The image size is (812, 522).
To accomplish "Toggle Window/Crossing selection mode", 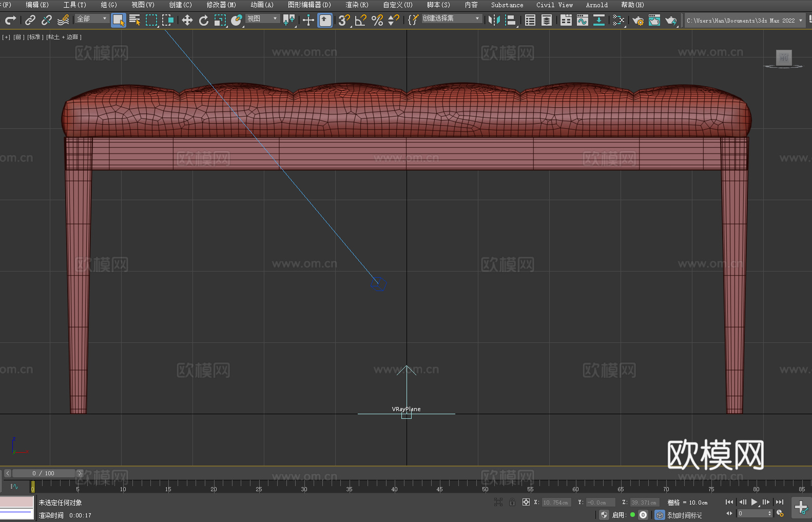I will coord(168,20).
